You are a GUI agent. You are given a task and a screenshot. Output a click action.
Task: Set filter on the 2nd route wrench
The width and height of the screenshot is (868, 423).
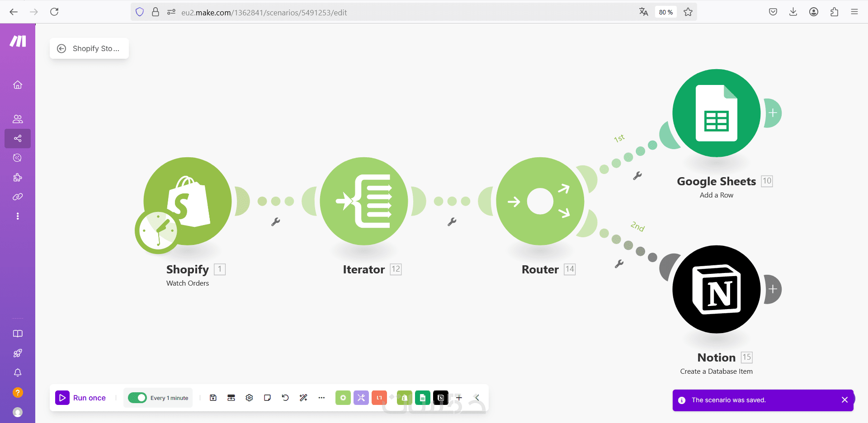pos(619,263)
